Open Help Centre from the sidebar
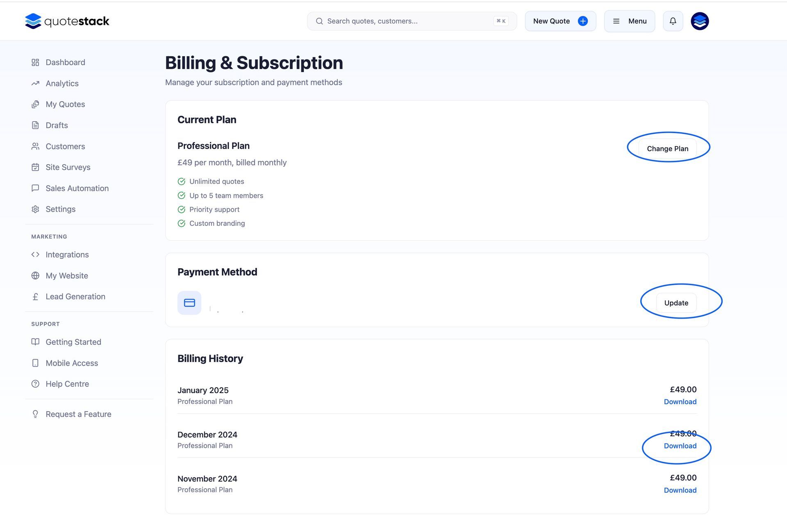The width and height of the screenshot is (787, 532). point(67,384)
